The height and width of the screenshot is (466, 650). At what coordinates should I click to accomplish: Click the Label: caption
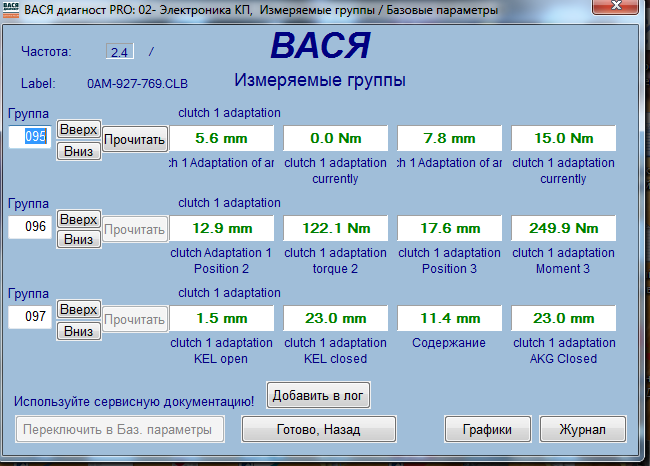click(x=38, y=84)
